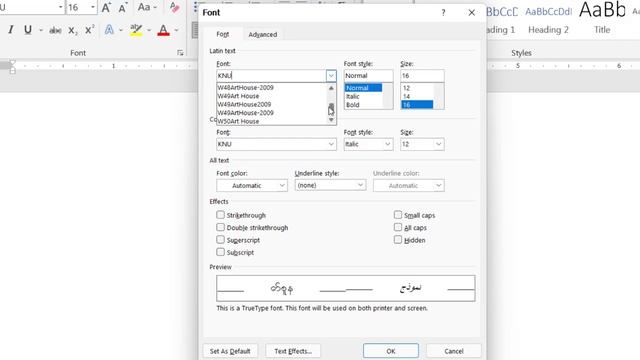Apply Superscript from the ribbon
This screenshot has height=360, width=640.
pyautogui.click(x=89, y=30)
